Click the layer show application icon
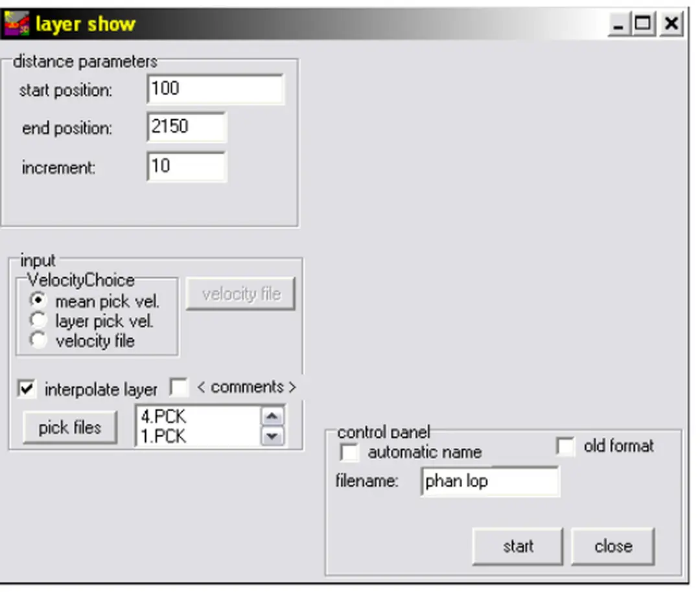The width and height of the screenshot is (700, 592). tap(17, 23)
